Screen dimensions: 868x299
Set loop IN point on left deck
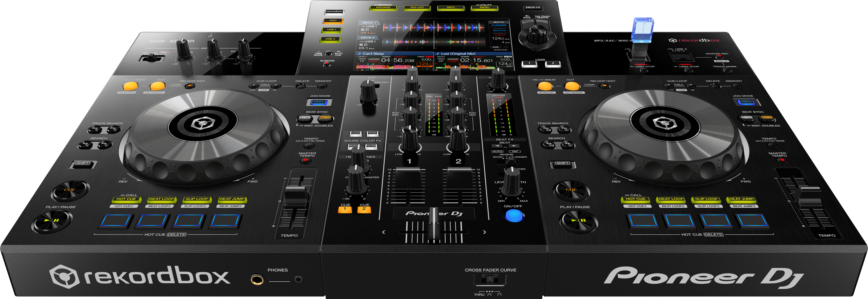point(131,86)
